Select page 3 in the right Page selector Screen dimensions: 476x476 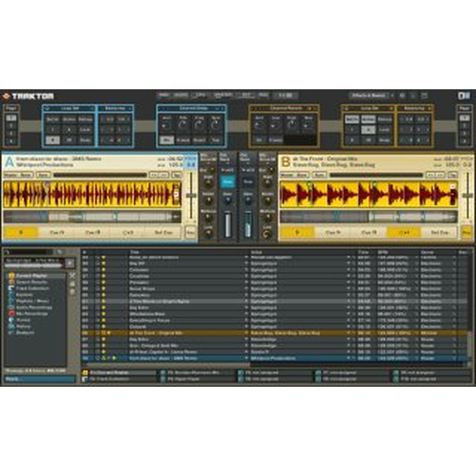(464, 133)
